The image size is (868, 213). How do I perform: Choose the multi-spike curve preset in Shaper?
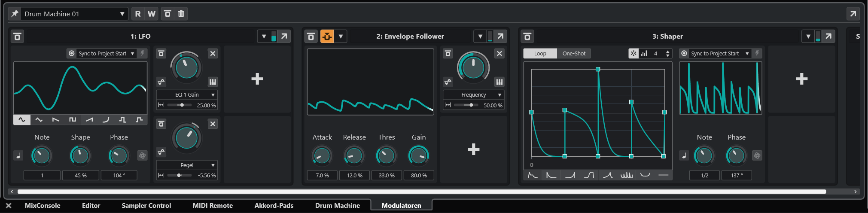[627, 175]
